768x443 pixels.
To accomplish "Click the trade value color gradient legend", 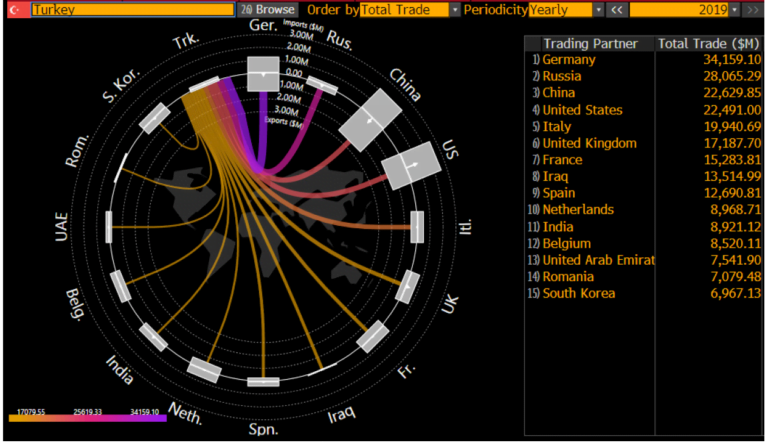I will [x=87, y=419].
